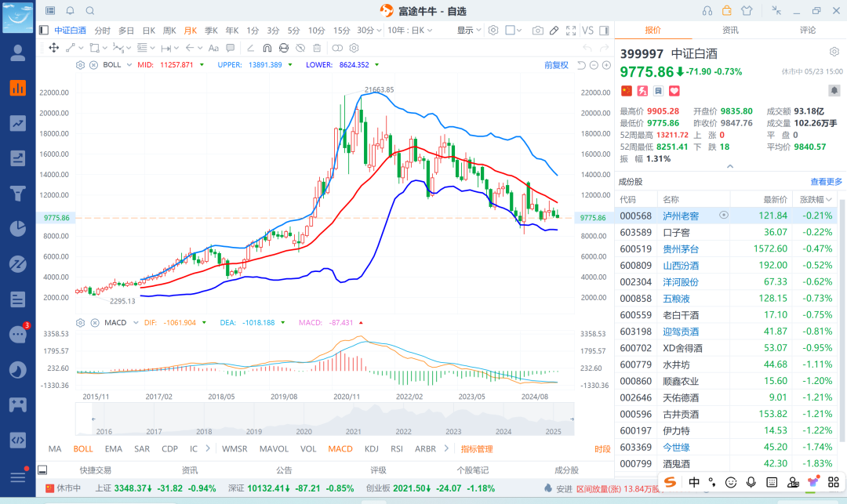Open the skin theme shirt icon
The height and width of the screenshot is (504, 847).
[x=747, y=10]
